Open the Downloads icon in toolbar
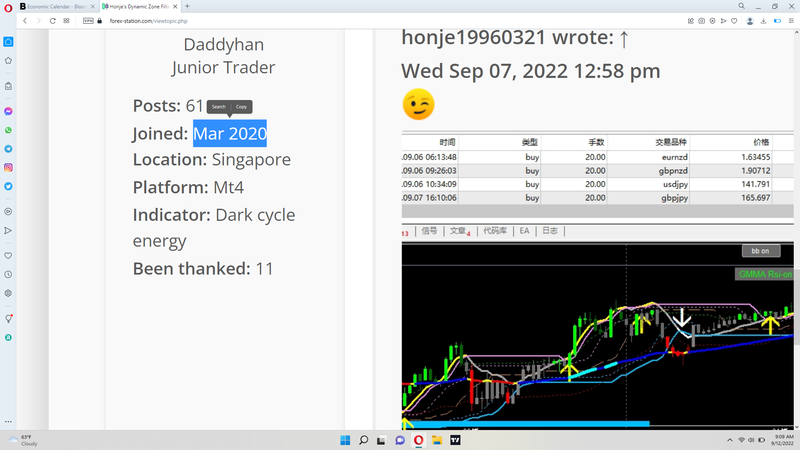 click(763, 21)
